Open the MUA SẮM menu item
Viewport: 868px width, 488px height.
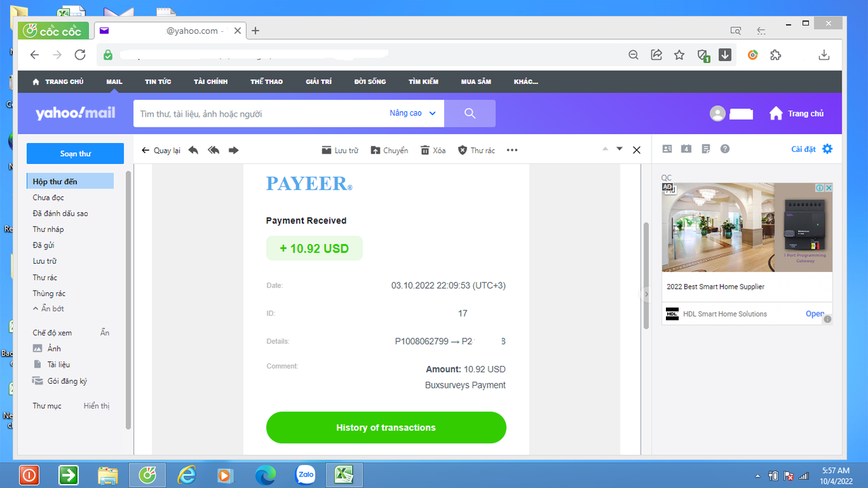(476, 82)
